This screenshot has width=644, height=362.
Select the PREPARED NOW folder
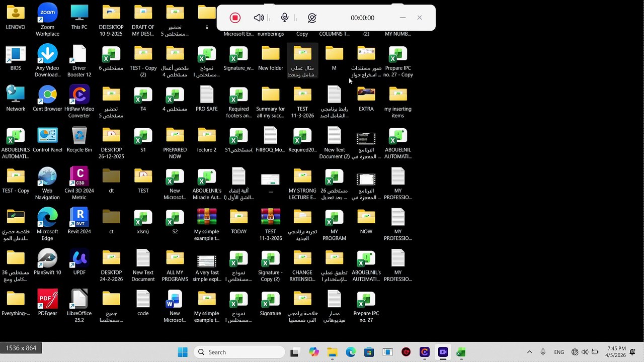tap(175, 143)
